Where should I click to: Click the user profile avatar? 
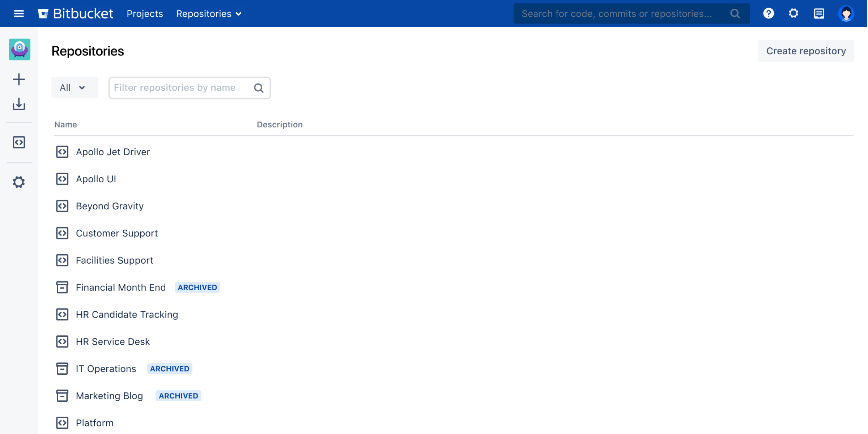pyautogui.click(x=846, y=14)
